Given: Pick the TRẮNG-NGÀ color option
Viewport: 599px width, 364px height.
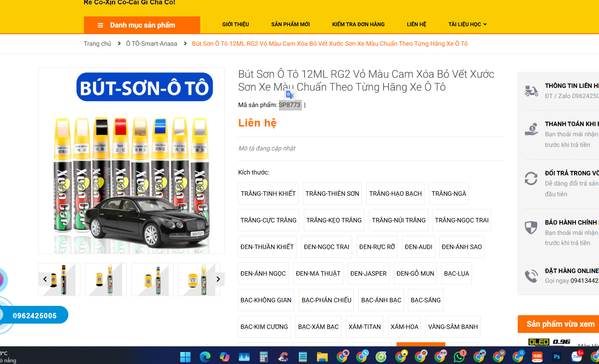Looking at the screenshot, I should tap(449, 194).
